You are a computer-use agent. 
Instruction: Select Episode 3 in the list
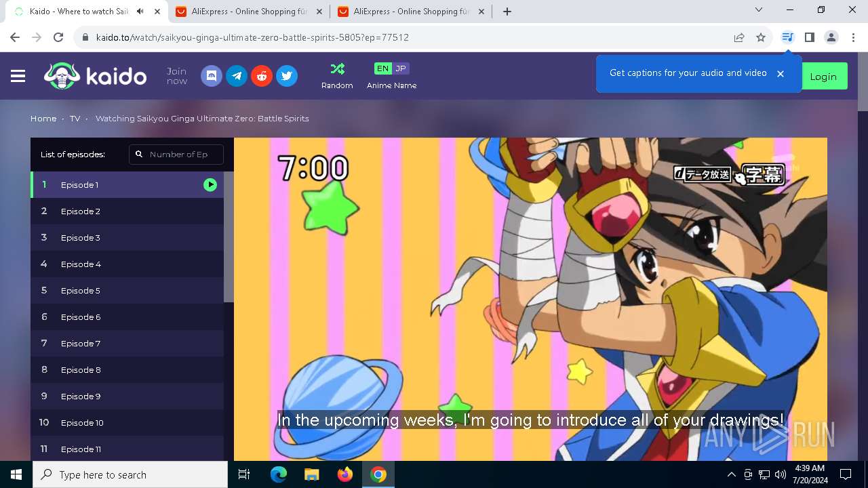coord(127,238)
